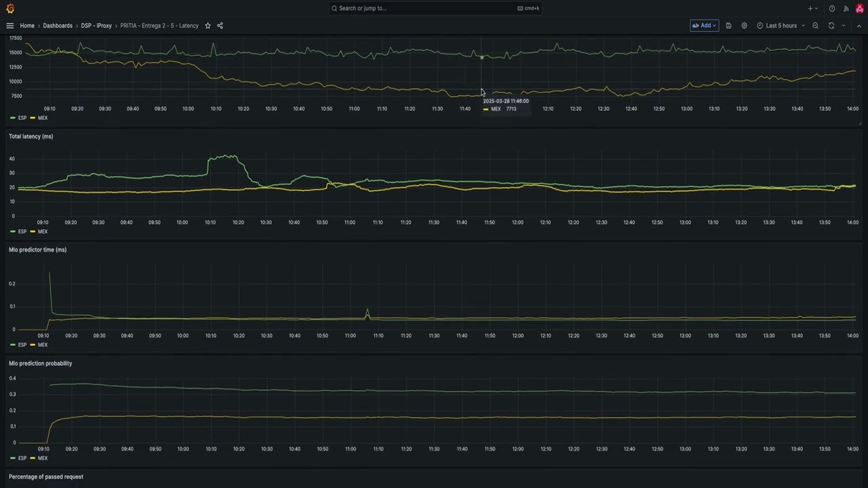The width and height of the screenshot is (868, 488).
Task: Click the tooltip timestamp 2025-03-28 11:46:00
Action: click(x=506, y=101)
